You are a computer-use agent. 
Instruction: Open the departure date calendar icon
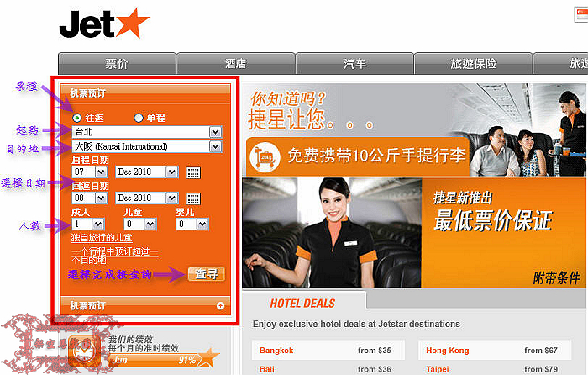pos(193,172)
